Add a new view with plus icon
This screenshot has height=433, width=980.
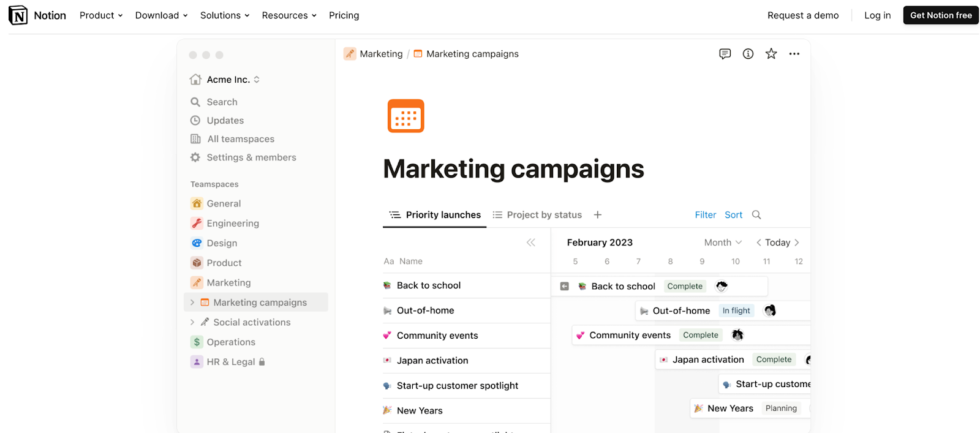click(598, 215)
